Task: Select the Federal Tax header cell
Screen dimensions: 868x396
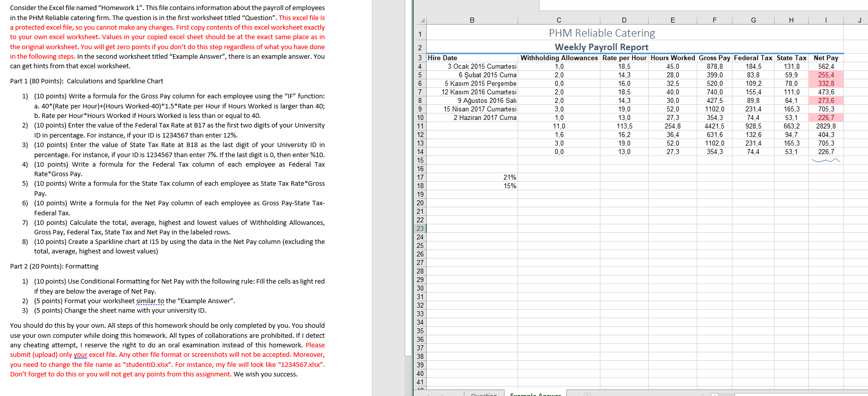Action: pyautogui.click(x=753, y=58)
